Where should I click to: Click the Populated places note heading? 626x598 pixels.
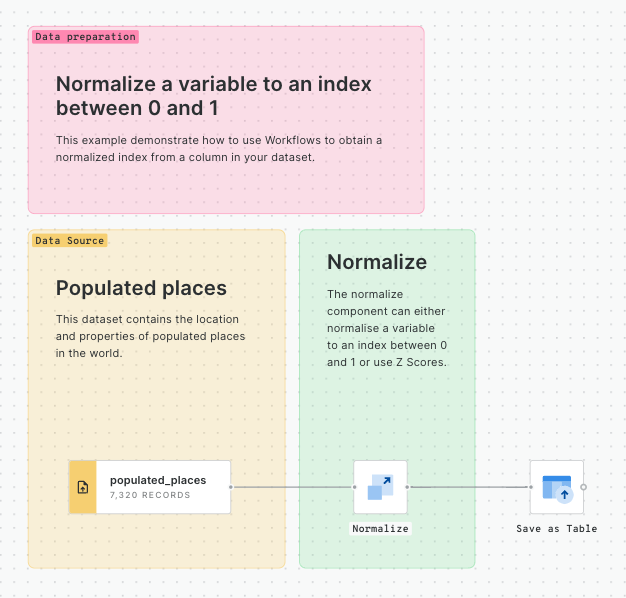point(141,288)
